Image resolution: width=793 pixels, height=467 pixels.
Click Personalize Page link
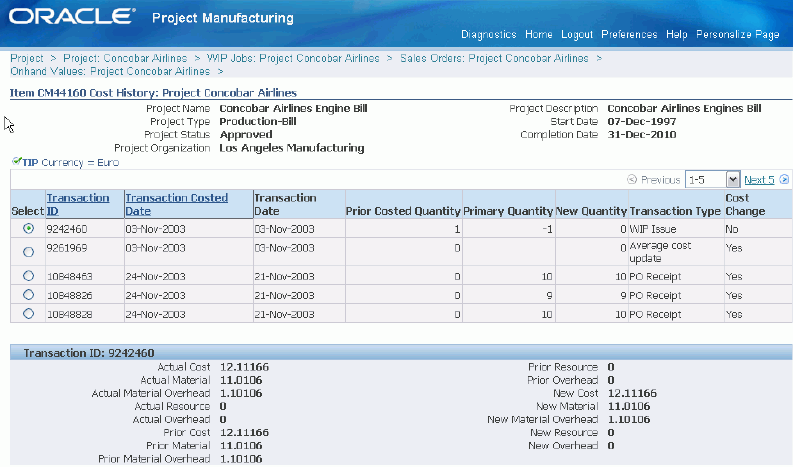[x=737, y=34]
